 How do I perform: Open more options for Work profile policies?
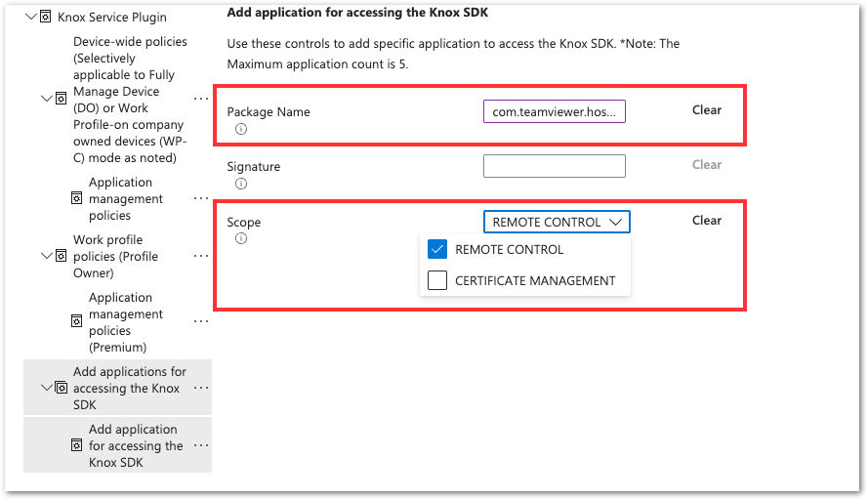click(x=201, y=256)
